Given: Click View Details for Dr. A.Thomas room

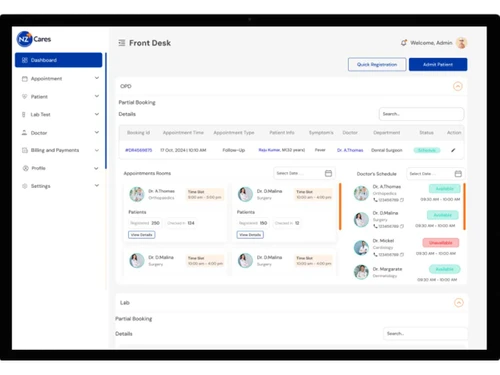Looking at the screenshot, I should pyautogui.click(x=142, y=235).
